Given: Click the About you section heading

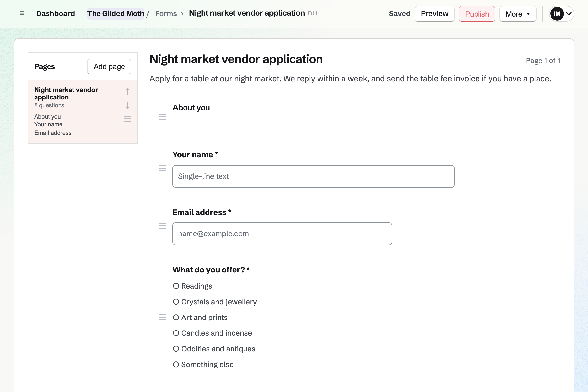Looking at the screenshot, I should tap(191, 108).
